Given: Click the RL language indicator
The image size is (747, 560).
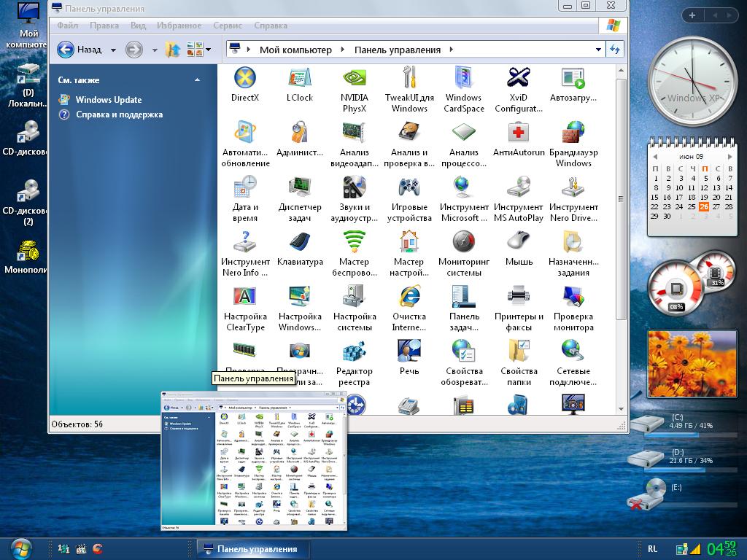Looking at the screenshot, I should point(653,549).
